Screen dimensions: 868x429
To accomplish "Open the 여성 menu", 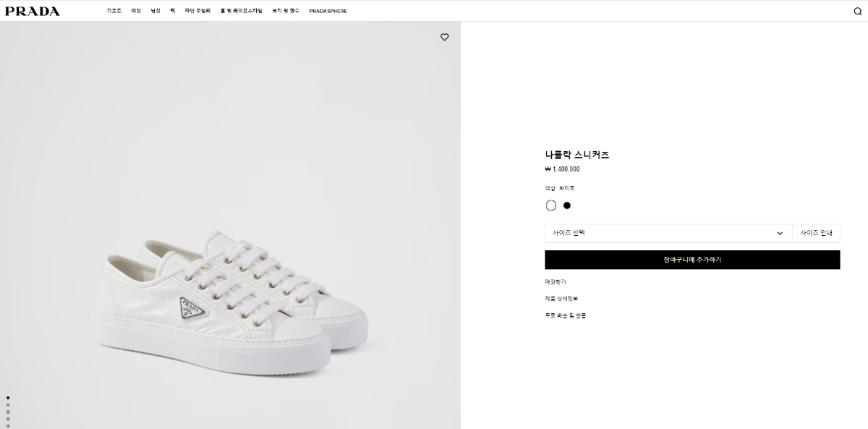I will coord(136,11).
